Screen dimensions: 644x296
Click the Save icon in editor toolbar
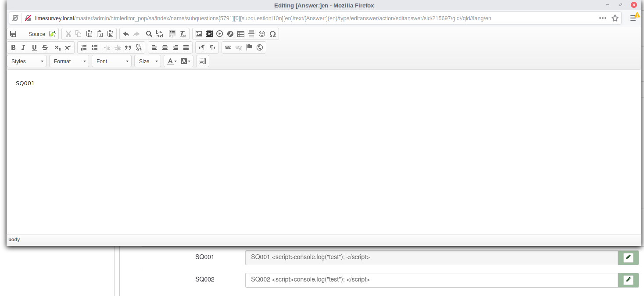(x=13, y=34)
